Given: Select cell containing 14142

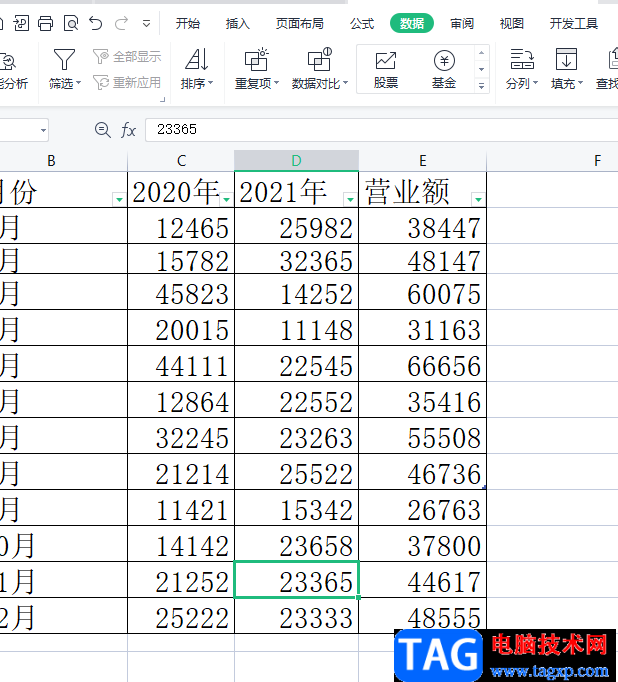Looking at the screenshot, I should pyautogui.click(x=181, y=544).
